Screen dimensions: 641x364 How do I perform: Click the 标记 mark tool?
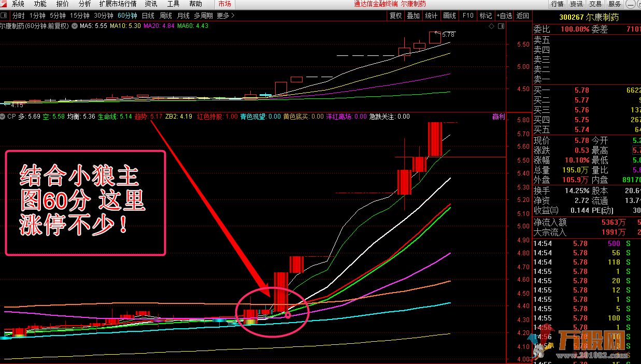[x=486, y=16]
